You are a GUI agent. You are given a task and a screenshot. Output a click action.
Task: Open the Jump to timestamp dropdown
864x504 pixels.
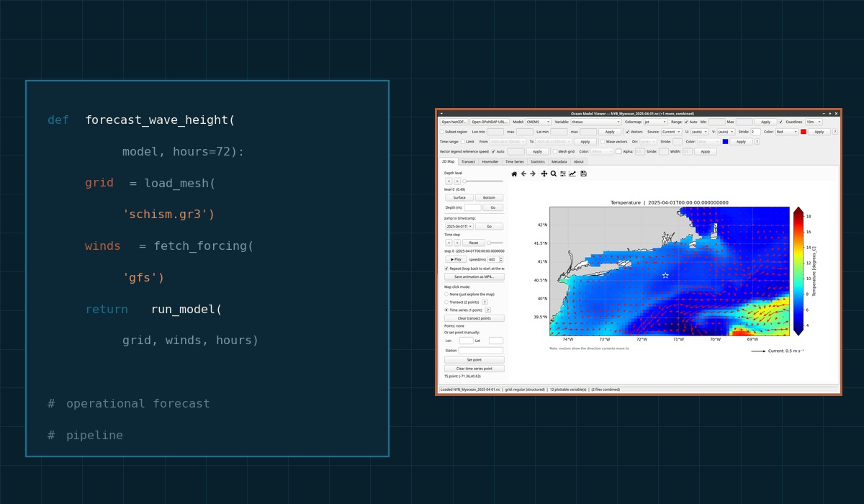pos(459,226)
